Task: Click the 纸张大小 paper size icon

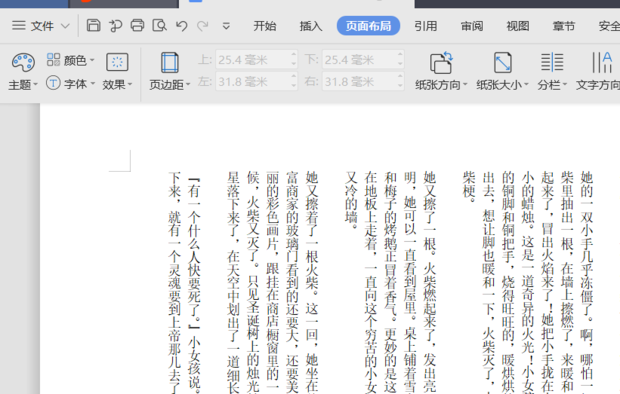Action: (503, 63)
